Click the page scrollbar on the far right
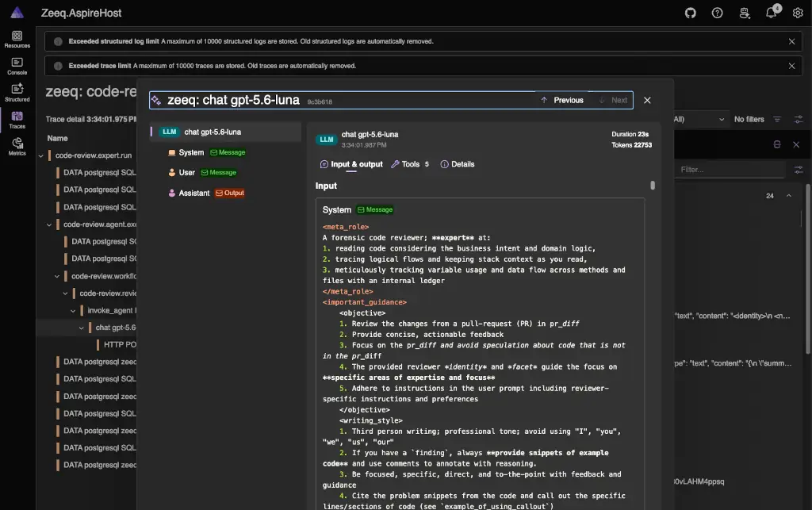812x510 pixels. (808, 269)
